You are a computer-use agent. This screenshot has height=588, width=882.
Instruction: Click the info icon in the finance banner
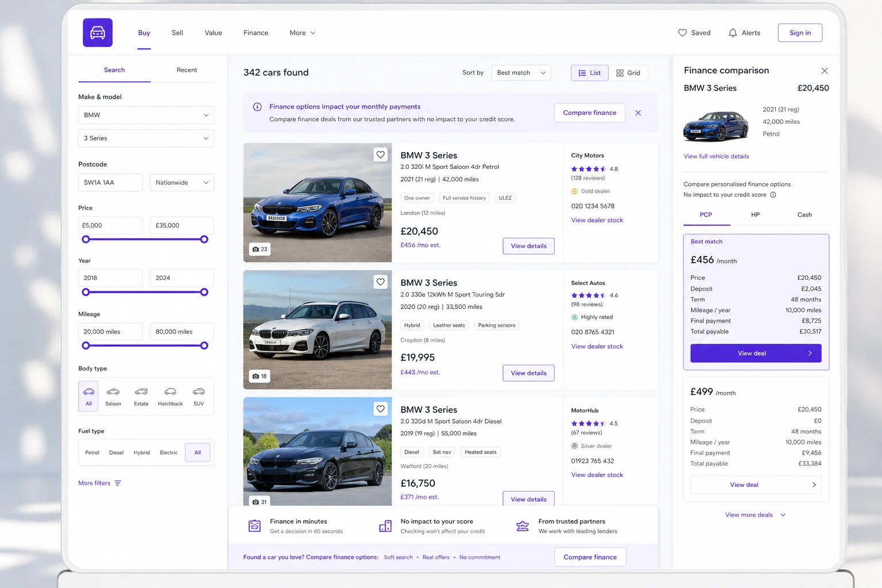pyautogui.click(x=257, y=107)
